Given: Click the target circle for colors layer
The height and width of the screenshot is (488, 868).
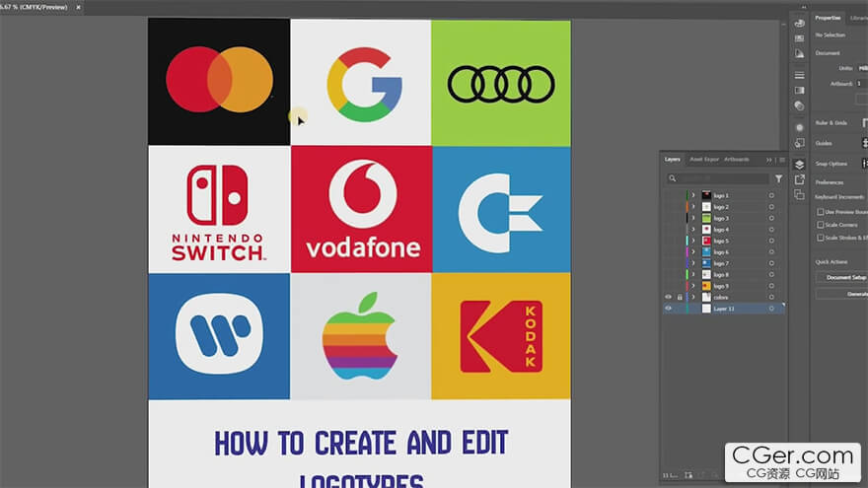Looking at the screenshot, I should [771, 297].
